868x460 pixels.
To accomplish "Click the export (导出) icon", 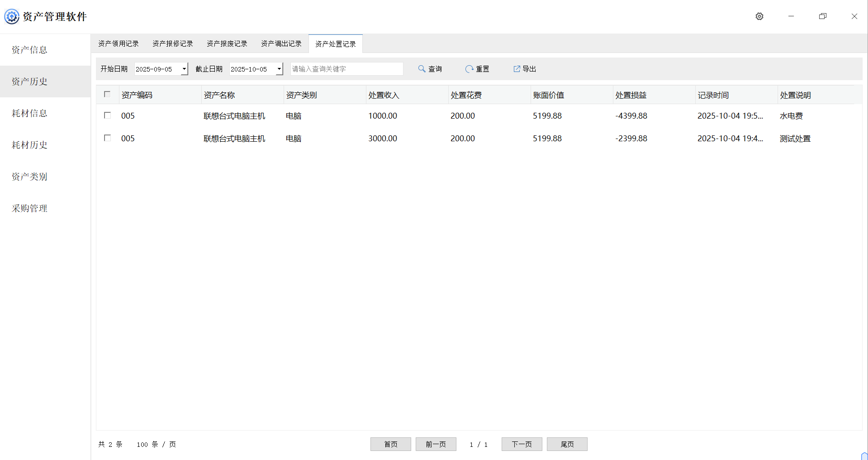I will pos(517,69).
